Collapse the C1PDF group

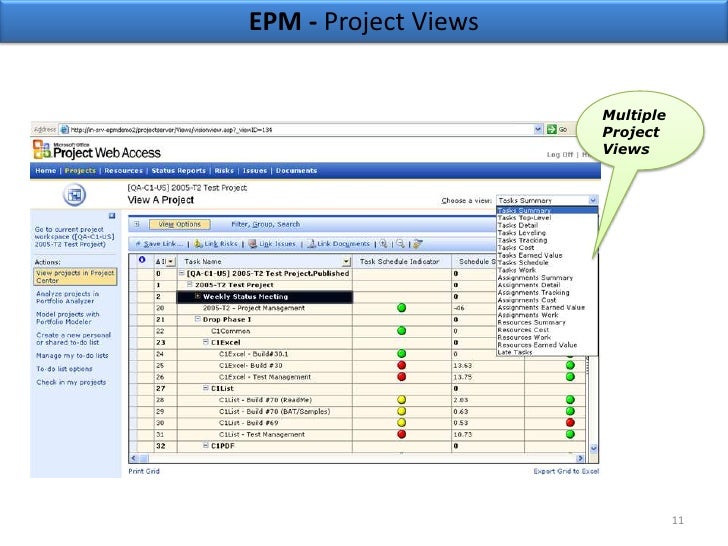pos(206,446)
